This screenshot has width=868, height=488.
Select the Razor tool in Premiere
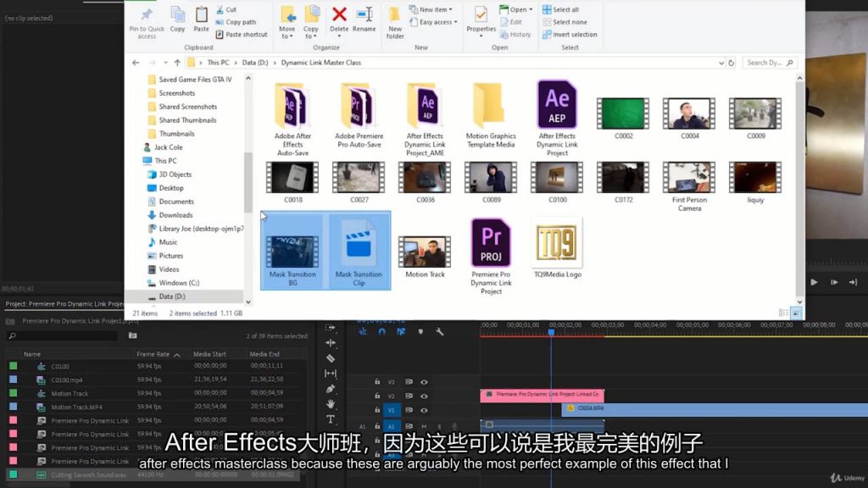[331, 358]
